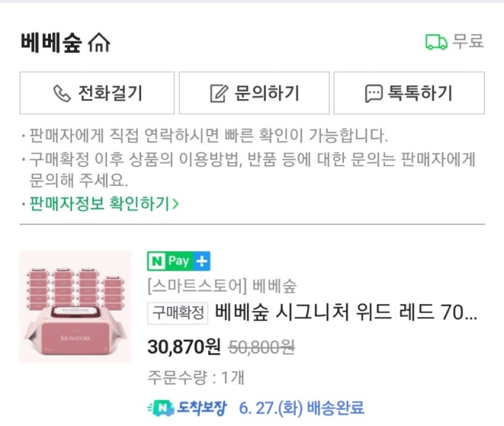The height and width of the screenshot is (426, 504).
Task: Open the 베베숲 시그니처 위드 레드 product title
Action: point(346,313)
